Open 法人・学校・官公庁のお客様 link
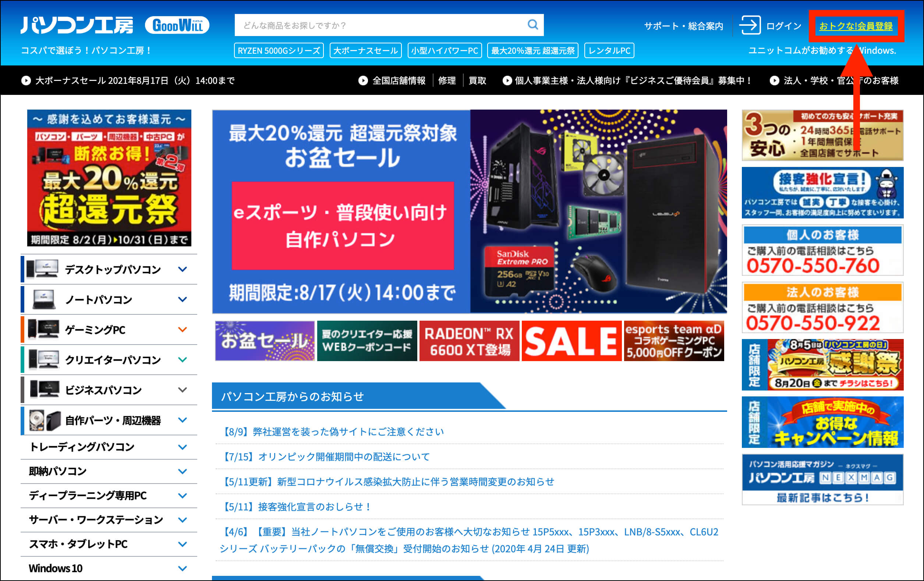Screen dimensions: 924x581 click(841, 81)
